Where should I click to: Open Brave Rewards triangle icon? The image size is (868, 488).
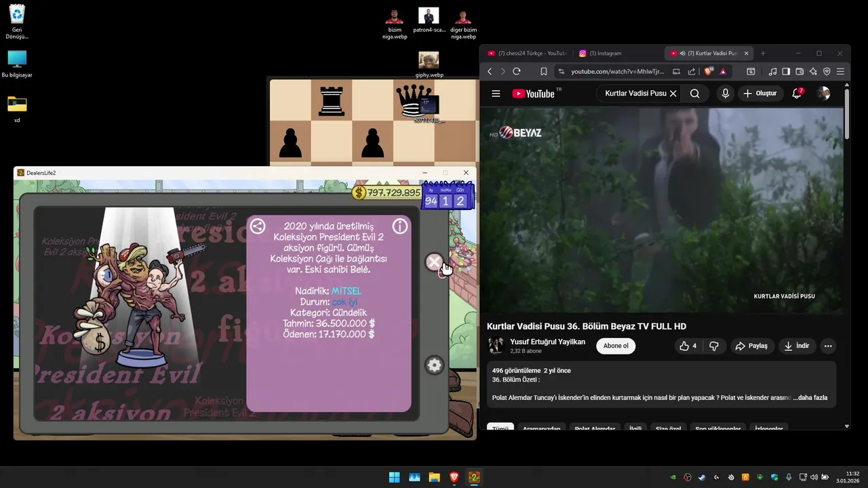click(723, 71)
